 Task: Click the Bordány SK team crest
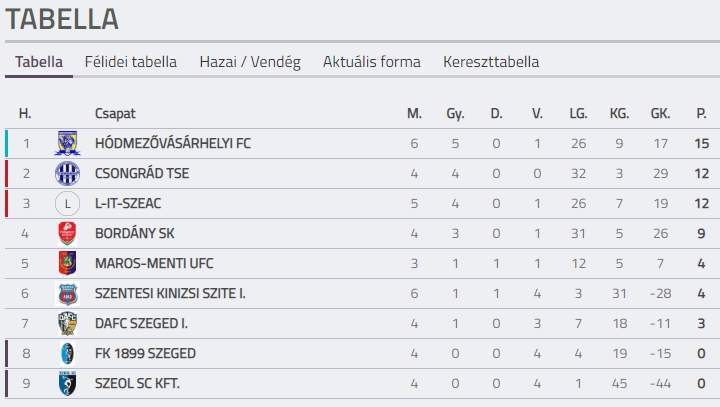[68, 233]
